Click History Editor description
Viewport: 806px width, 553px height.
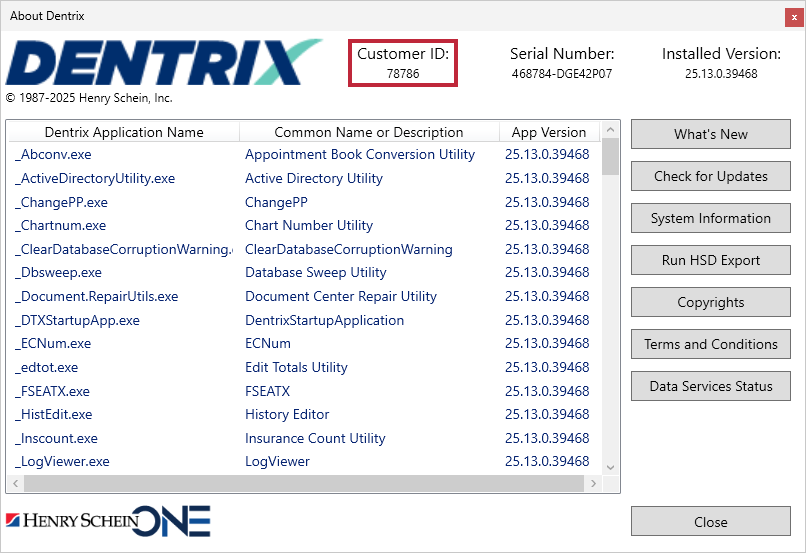point(287,414)
